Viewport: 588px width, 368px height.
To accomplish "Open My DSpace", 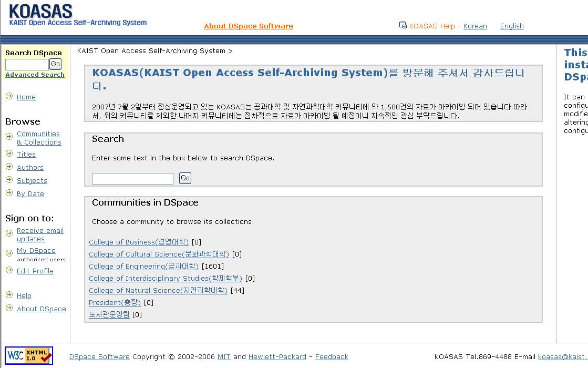I will coord(36,251).
